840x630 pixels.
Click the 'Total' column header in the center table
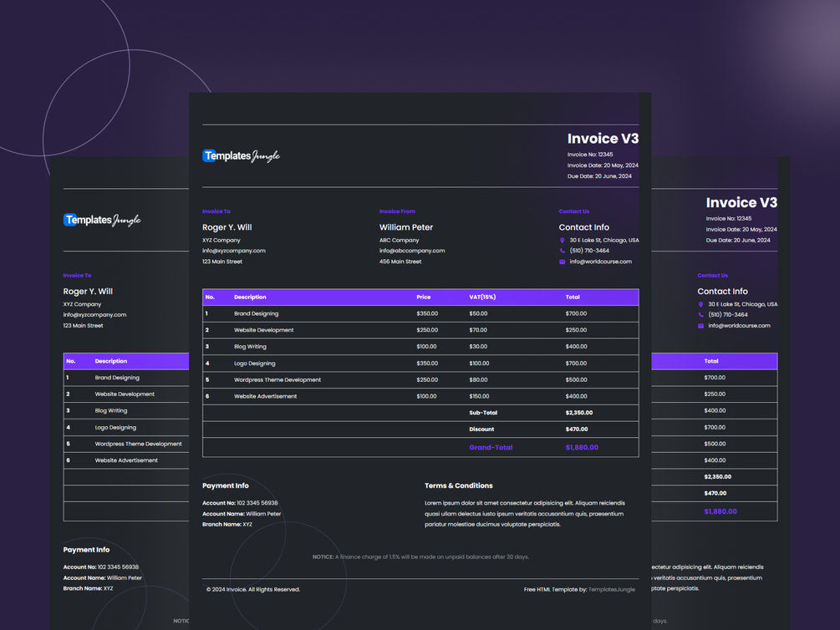point(573,297)
